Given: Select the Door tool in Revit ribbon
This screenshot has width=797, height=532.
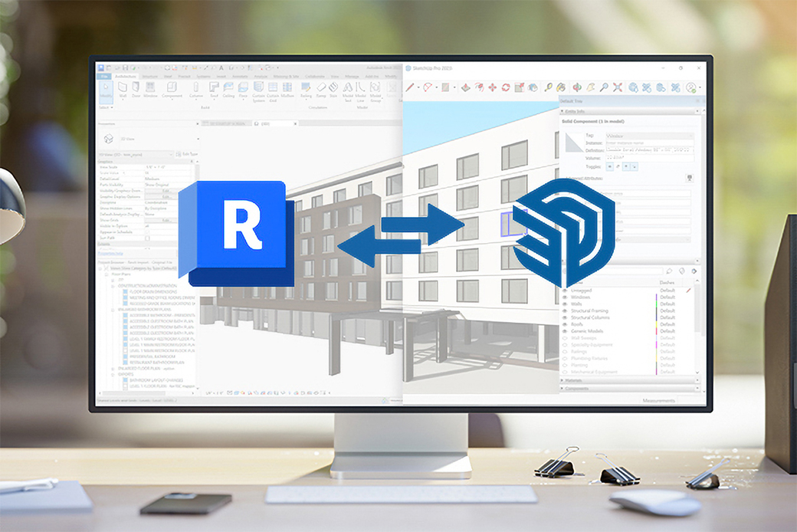Looking at the screenshot, I should (136, 88).
